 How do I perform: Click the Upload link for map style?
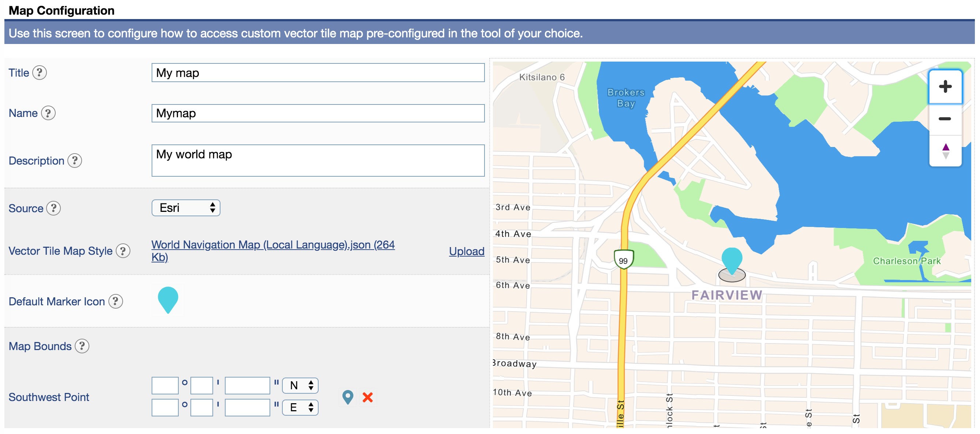point(467,251)
